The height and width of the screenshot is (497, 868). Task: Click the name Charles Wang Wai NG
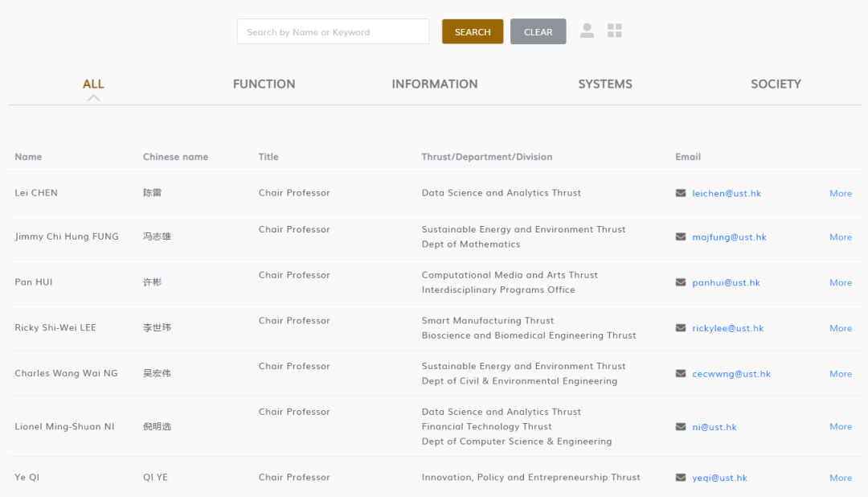click(x=66, y=373)
